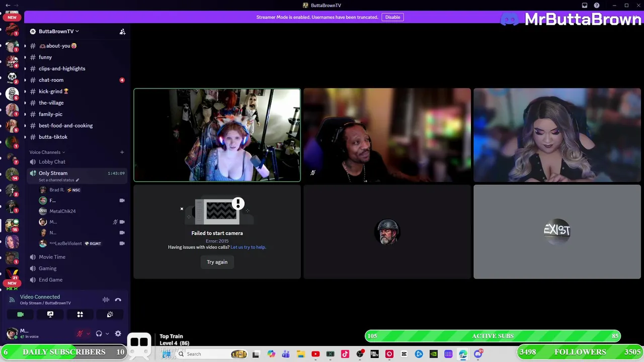644x362 pixels.
Task: Open microphone input options dropdown arrow
Action: click(88, 333)
